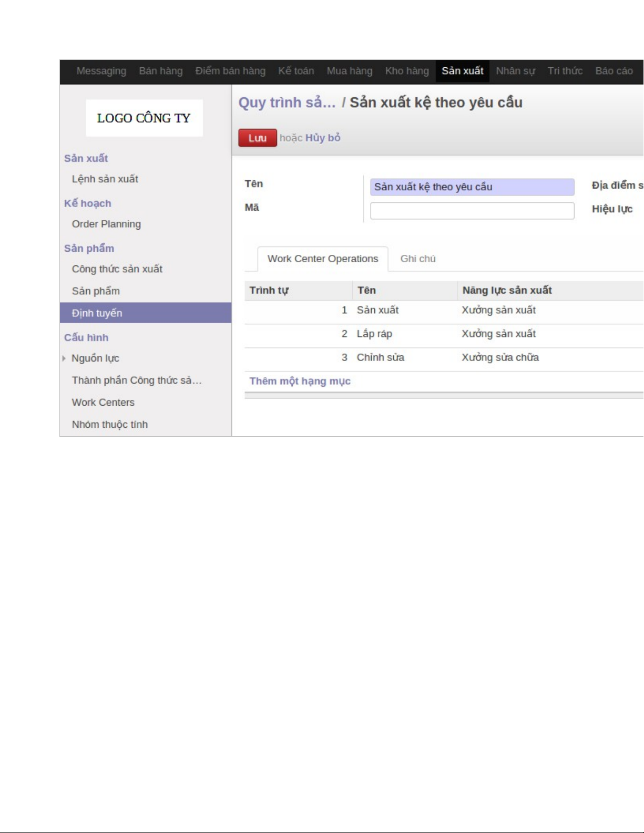Image resolution: width=644 pixels, height=833 pixels.
Task: Select the Lắp ráp operation row name
Action: pyautogui.click(x=374, y=334)
